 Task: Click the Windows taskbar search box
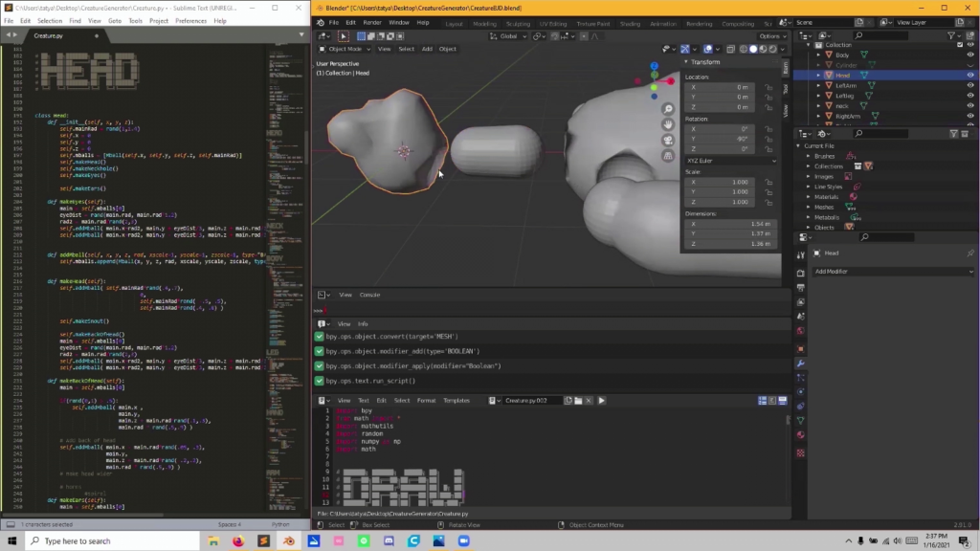(113, 541)
